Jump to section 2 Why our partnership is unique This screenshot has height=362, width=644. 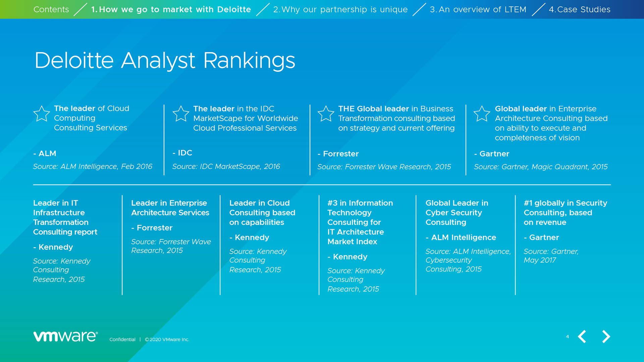(x=340, y=9)
